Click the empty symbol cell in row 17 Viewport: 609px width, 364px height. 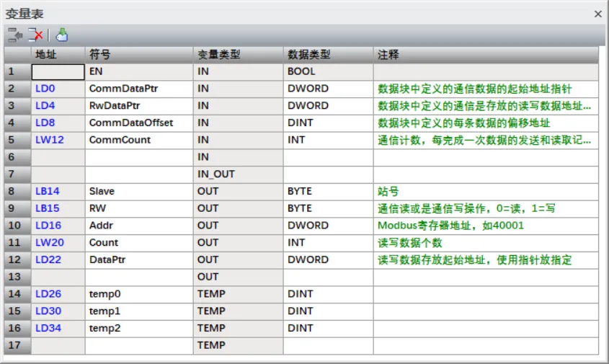tap(139, 345)
